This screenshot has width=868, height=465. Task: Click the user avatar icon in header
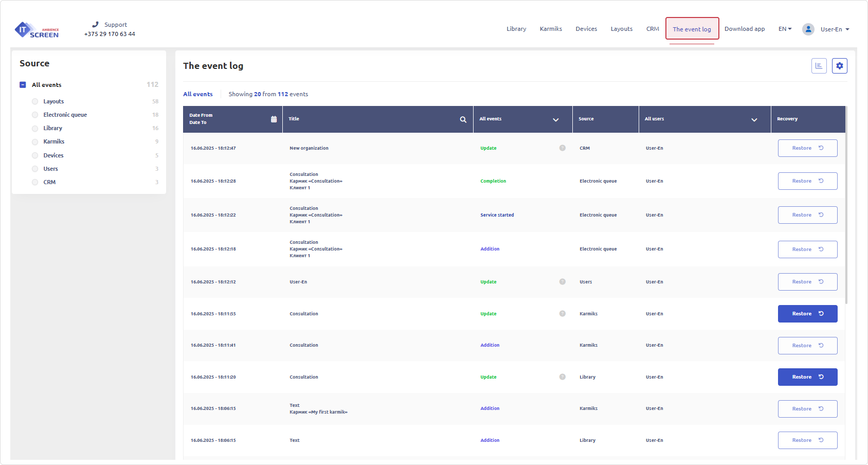point(808,29)
